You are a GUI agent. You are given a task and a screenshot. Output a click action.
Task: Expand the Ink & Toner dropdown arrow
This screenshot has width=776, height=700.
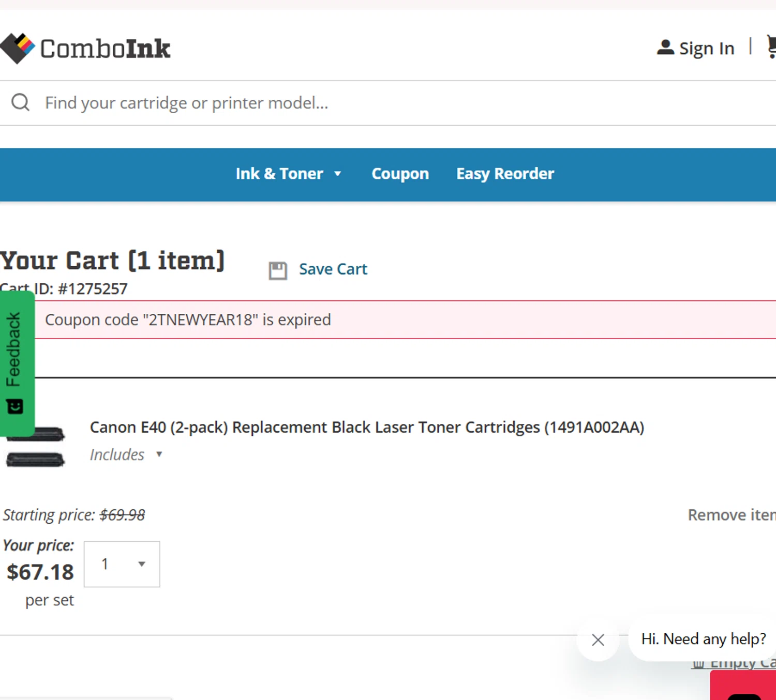tap(338, 174)
